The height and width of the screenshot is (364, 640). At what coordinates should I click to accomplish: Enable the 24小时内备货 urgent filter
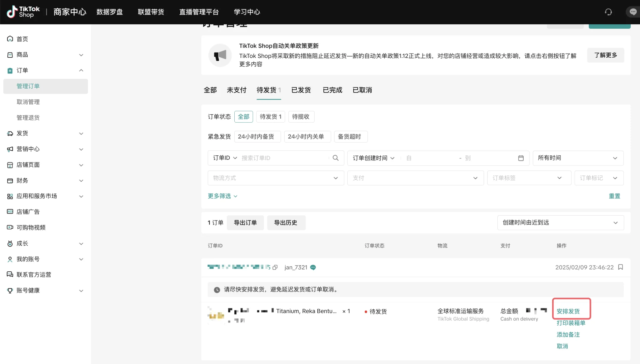pos(257,136)
